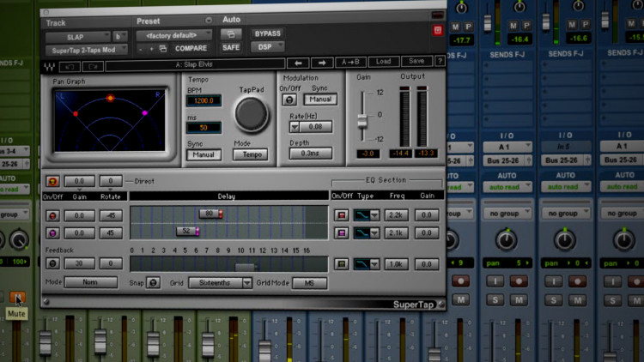Click the Waves logo icon
This screenshot has width=644, height=362.
[x=50, y=66]
